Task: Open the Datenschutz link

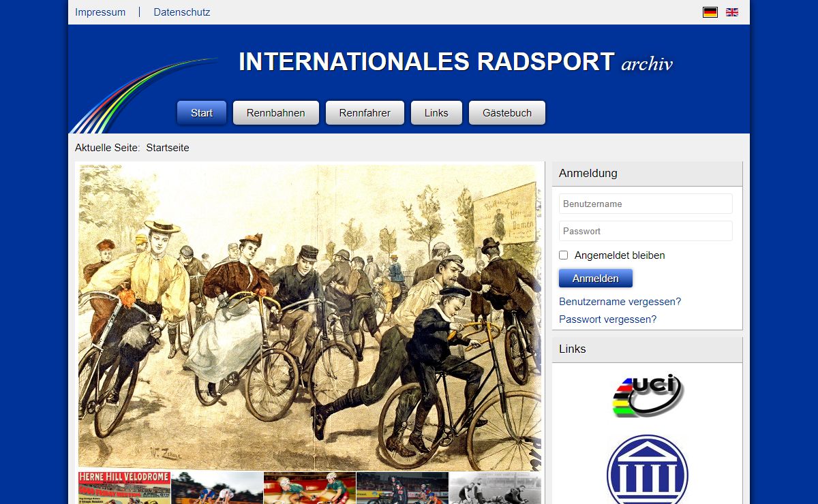Action: 182,12
